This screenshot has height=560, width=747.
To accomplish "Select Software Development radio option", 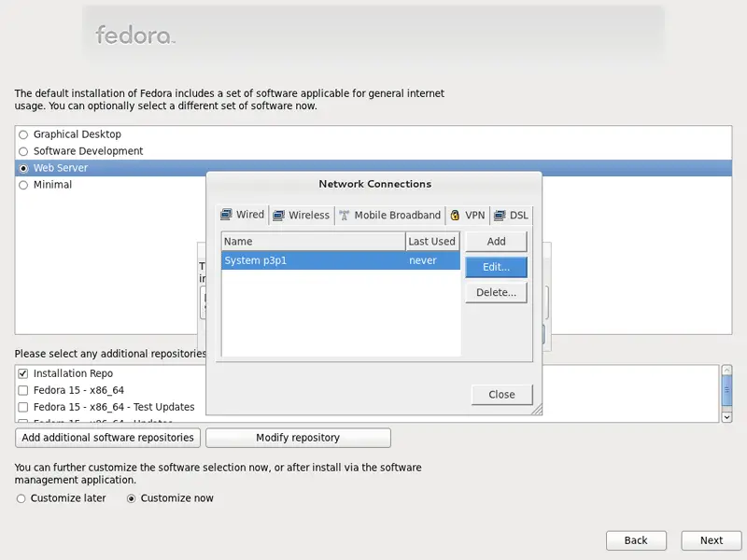I will [x=23, y=151].
